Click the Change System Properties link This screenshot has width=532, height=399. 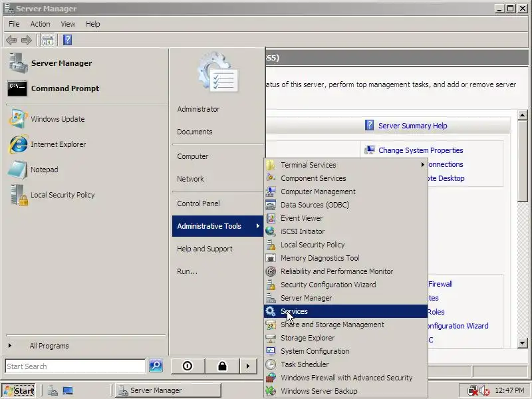421,150
